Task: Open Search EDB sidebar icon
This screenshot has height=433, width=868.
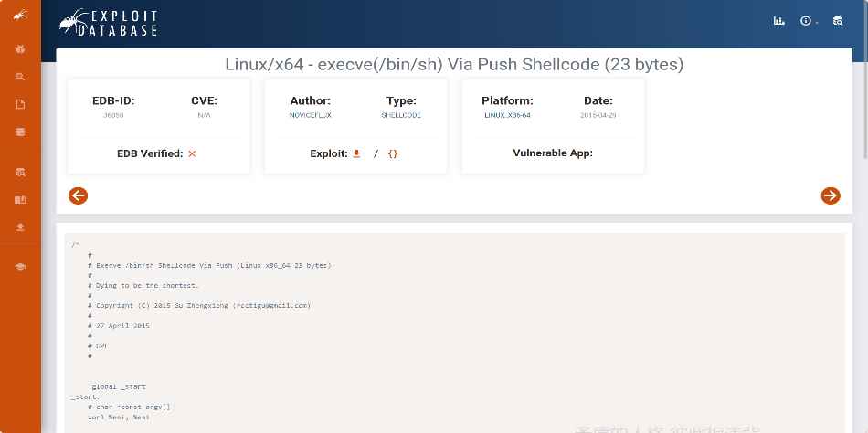Action: (20, 173)
